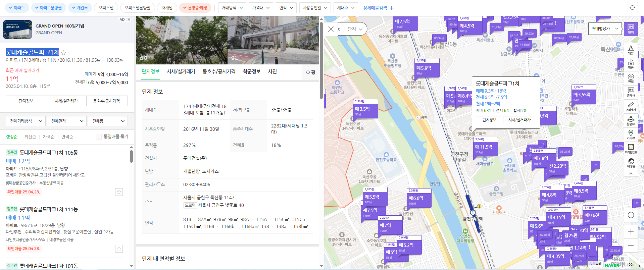Click sidebar 단지정보 button under price
The image size is (644, 270).
click(26, 101)
